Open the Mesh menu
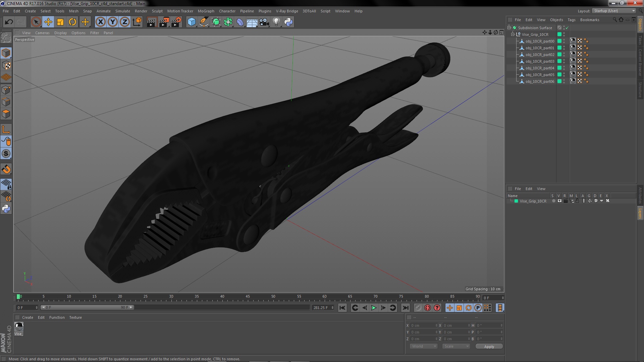Screen dimensions: 644x362 73,11
